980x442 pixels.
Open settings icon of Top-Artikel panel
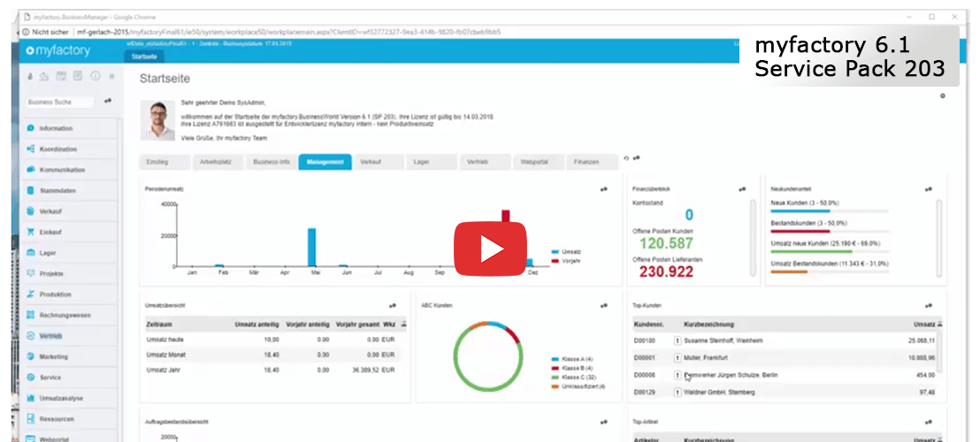coord(928,423)
